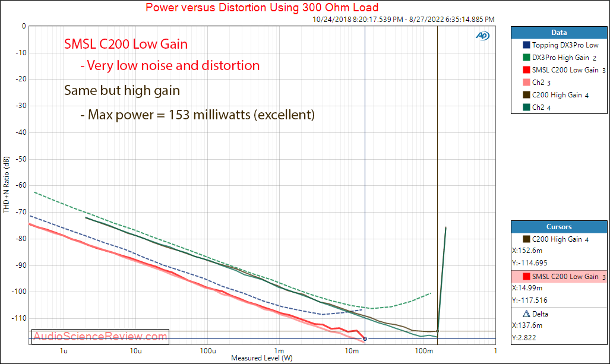Click delta value 'Y:2.822'
Screen dimensions: 610x364
tap(524, 337)
